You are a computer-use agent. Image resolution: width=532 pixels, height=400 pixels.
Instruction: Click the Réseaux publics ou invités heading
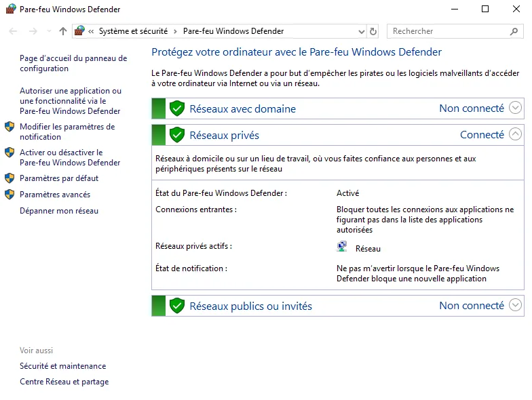(251, 306)
